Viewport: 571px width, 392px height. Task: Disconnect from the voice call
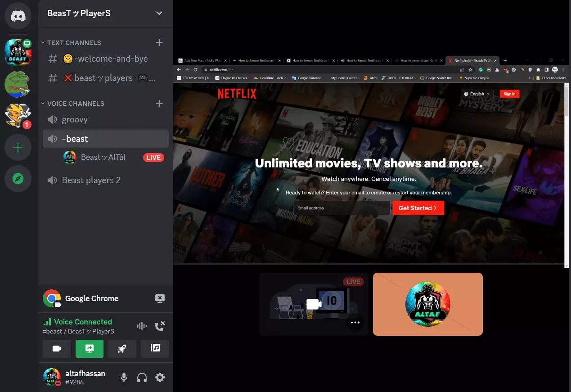[160, 325]
